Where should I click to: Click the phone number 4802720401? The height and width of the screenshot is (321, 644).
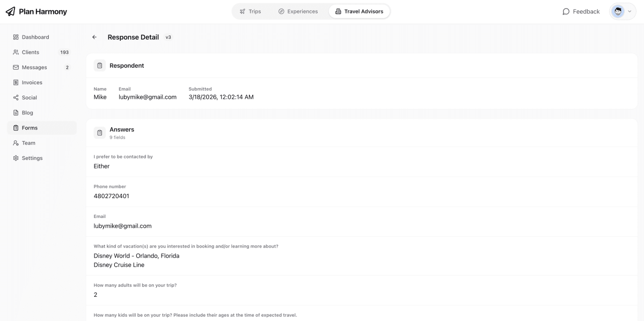111,196
